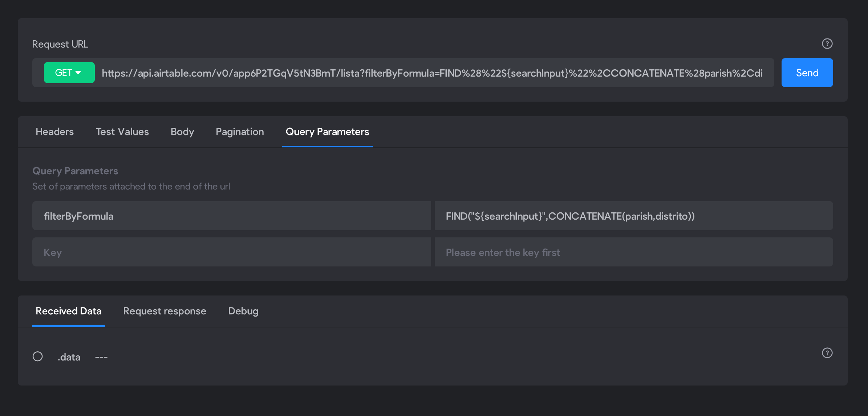
Task: Switch to the Test Values tab
Action: pyautogui.click(x=122, y=132)
